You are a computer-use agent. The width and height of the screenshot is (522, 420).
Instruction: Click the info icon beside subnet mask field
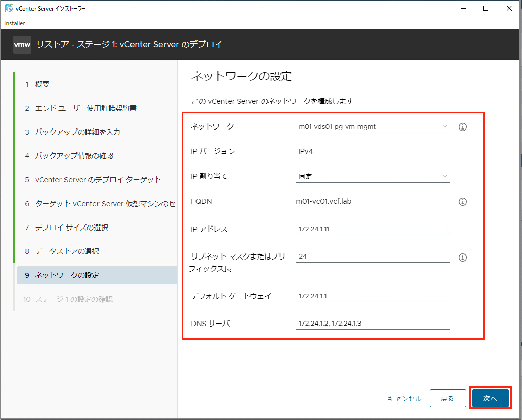(463, 257)
